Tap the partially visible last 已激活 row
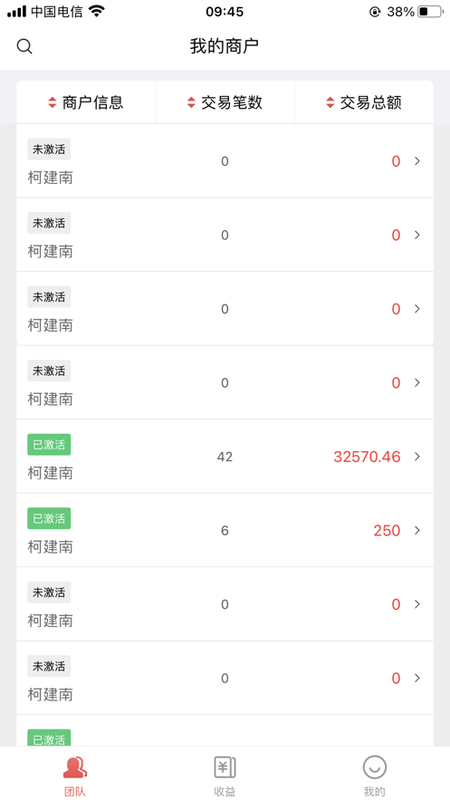 [225, 731]
